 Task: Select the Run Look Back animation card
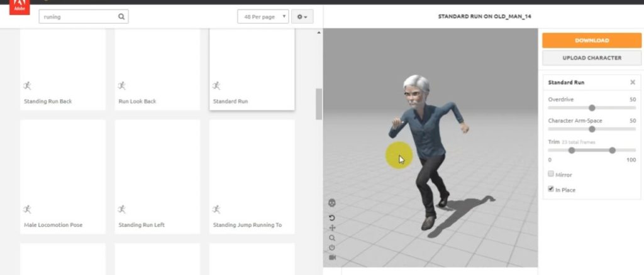click(x=157, y=69)
